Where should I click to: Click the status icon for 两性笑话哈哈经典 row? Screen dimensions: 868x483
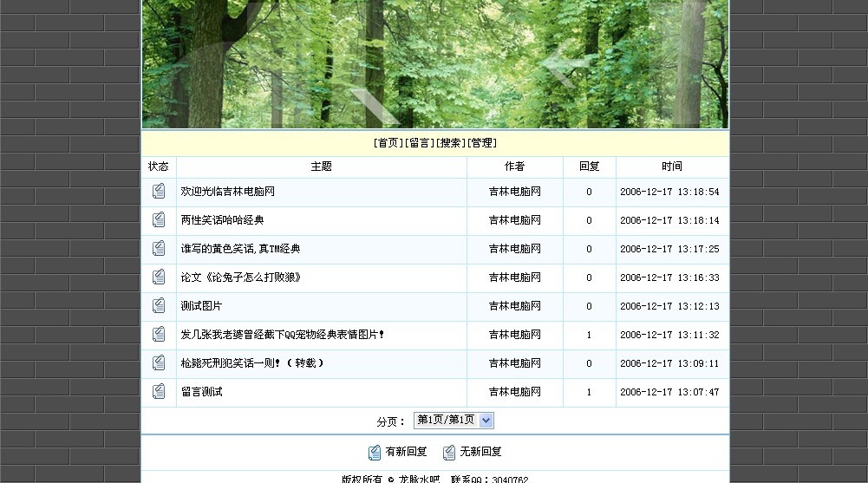coord(159,219)
